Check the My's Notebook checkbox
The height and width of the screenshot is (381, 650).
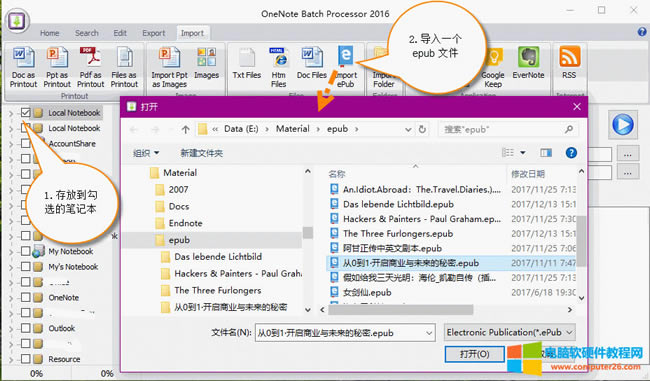25,267
